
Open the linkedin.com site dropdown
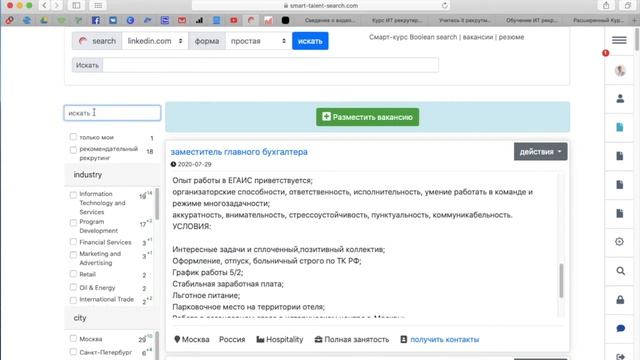(155, 41)
